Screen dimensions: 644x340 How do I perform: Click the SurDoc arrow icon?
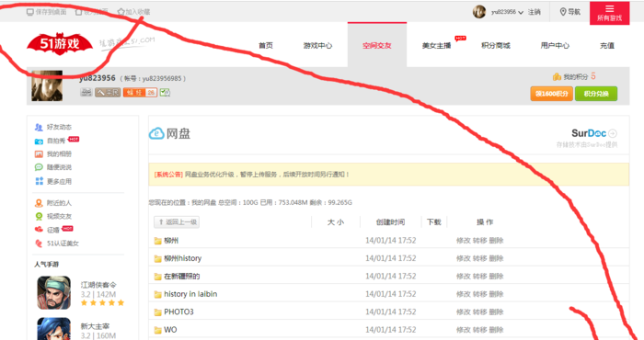pyautogui.click(x=613, y=133)
